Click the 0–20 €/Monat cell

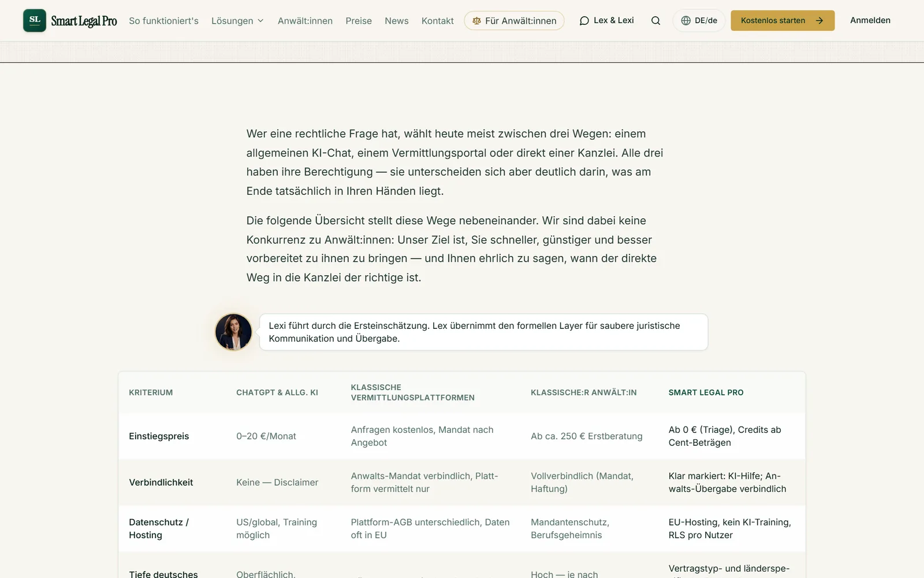tap(266, 436)
